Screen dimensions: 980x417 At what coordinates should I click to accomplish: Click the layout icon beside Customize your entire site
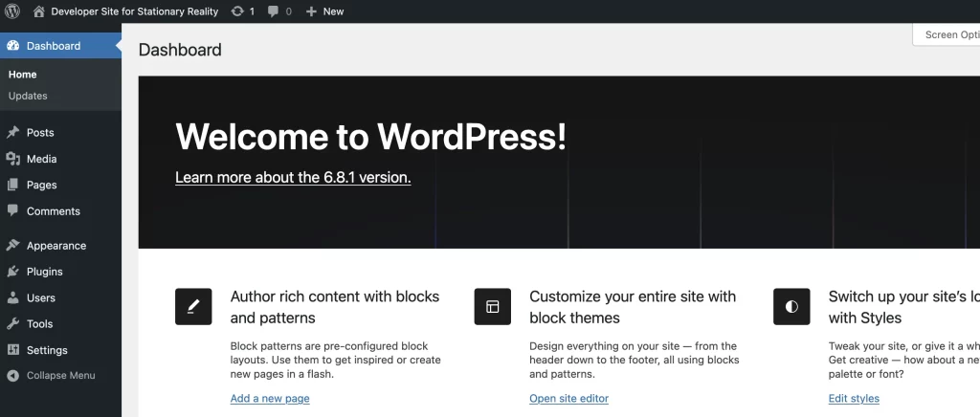[x=493, y=306]
